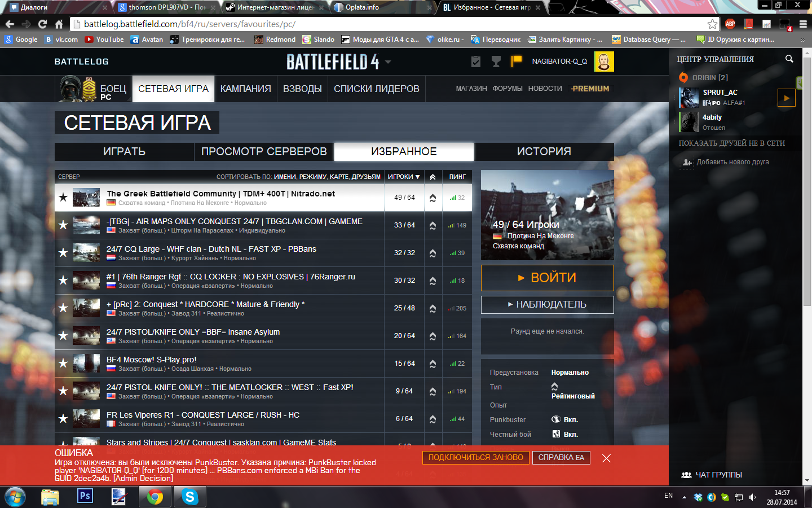Open the Battlefield 4 game switcher dropdown arrow
812x508 pixels.
click(388, 62)
